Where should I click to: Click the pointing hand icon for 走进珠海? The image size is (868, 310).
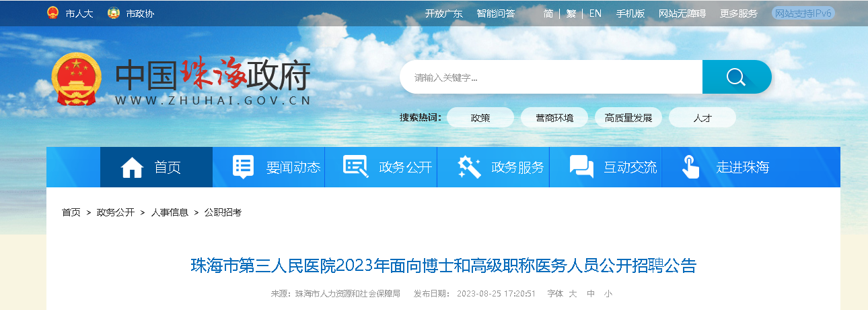(x=690, y=166)
